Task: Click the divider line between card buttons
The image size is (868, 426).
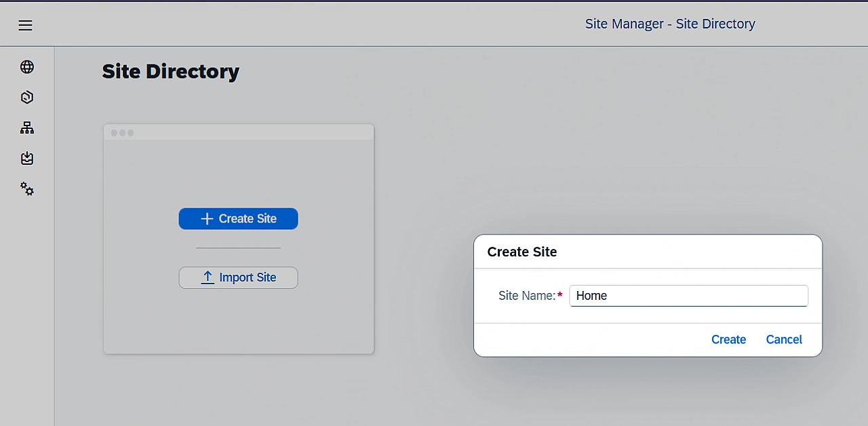Action: coord(238,248)
